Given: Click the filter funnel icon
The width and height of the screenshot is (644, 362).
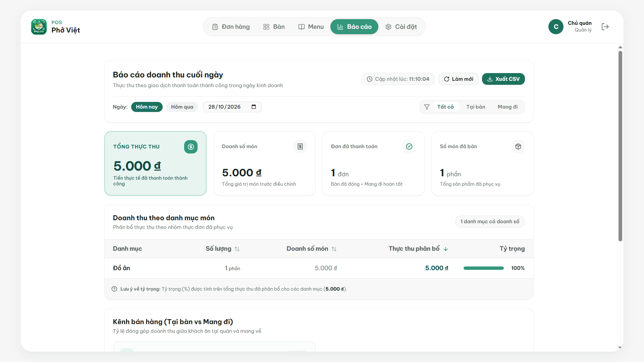Looking at the screenshot, I should point(427,107).
